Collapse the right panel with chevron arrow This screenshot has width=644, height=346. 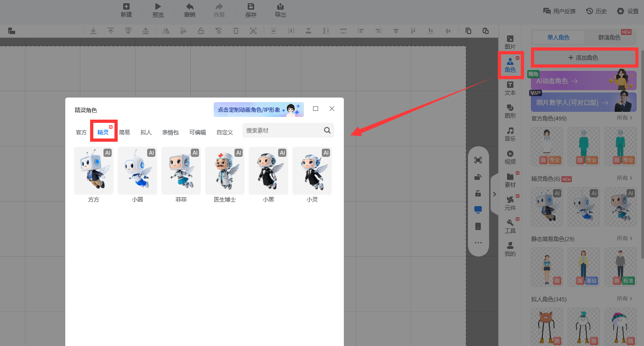point(494,194)
